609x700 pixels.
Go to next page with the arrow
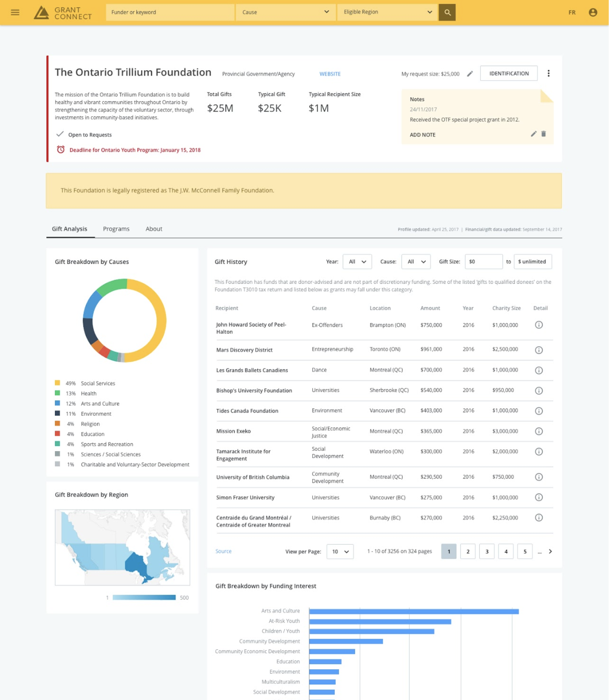point(550,552)
